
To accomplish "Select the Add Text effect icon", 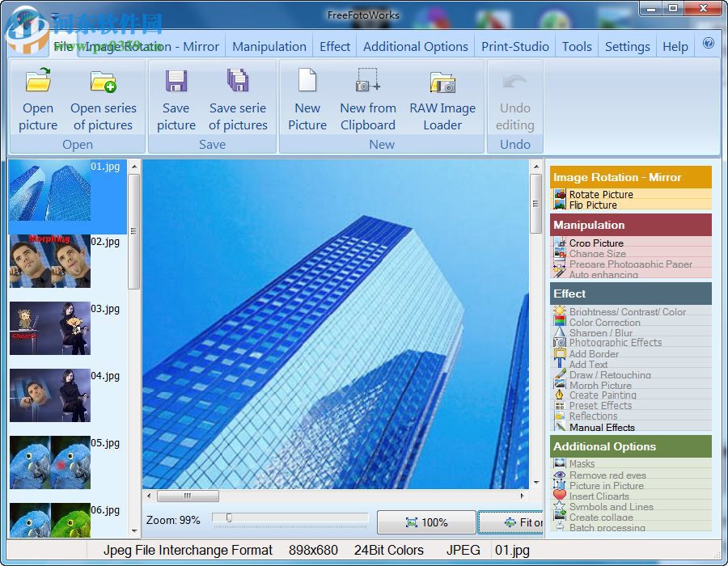I will (x=557, y=364).
